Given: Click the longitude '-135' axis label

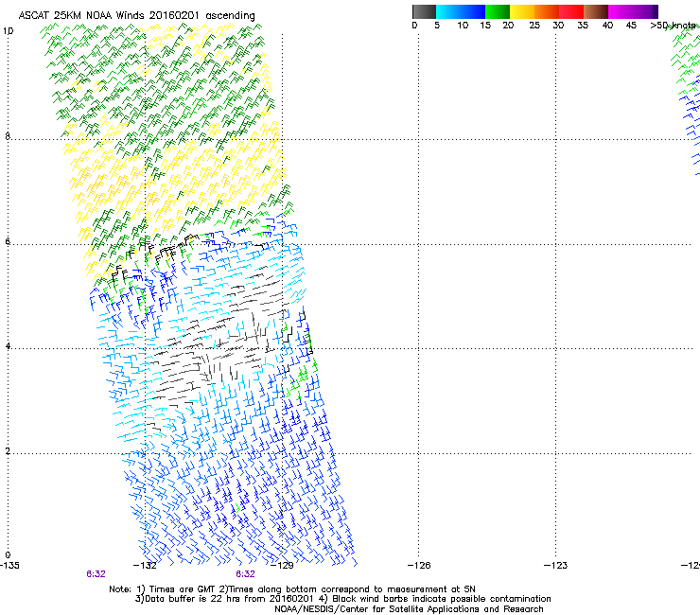Looking at the screenshot, I should coord(9,566).
